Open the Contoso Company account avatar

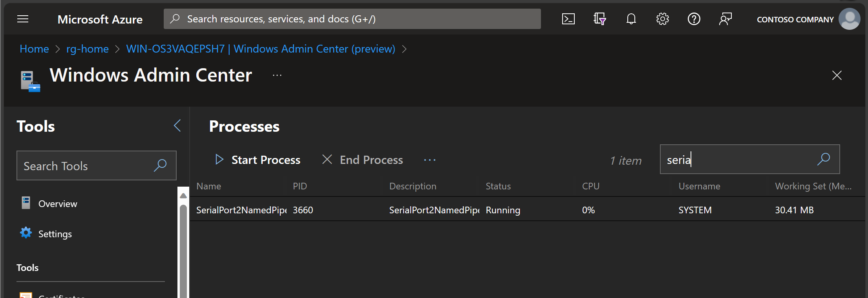[849, 19]
